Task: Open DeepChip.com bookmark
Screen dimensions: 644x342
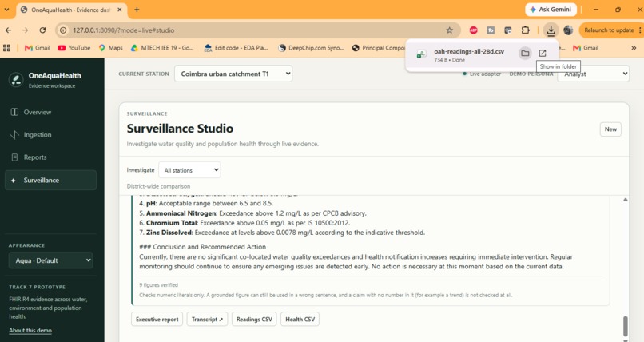Action: 312,48
